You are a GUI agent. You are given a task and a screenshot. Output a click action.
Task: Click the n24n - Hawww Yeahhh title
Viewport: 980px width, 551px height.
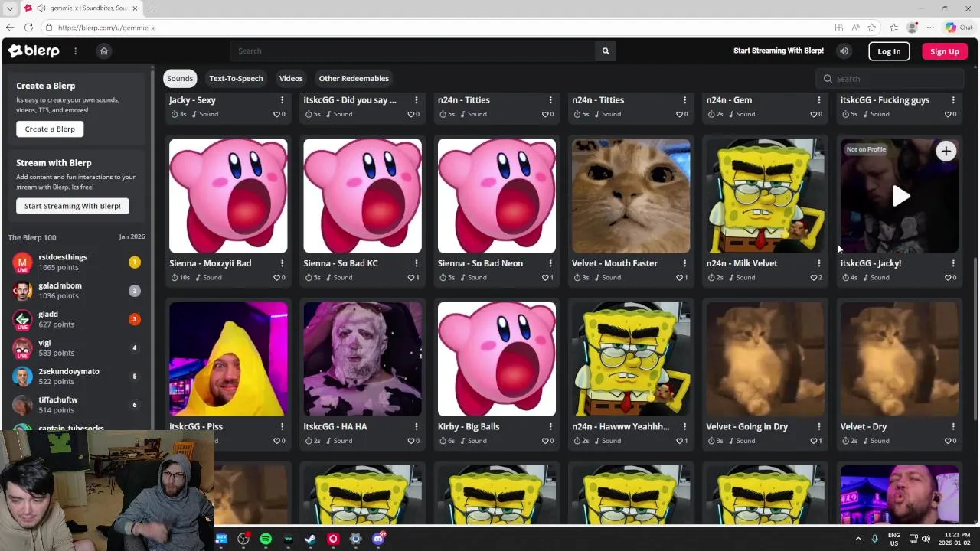pos(621,426)
